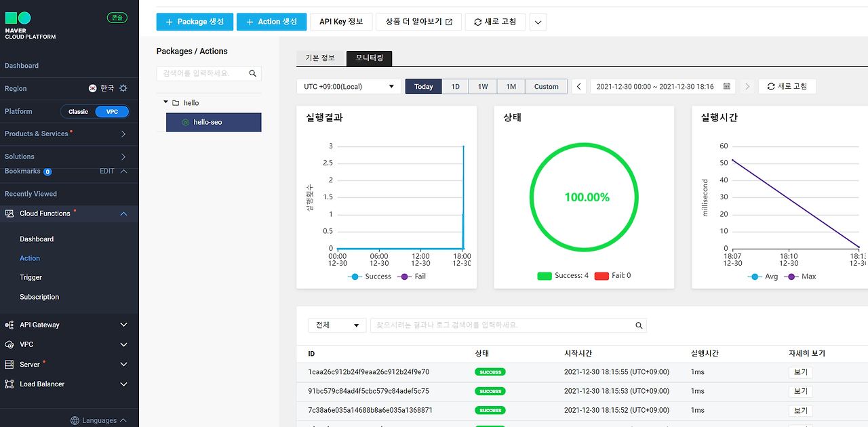Switch platform to VPC
The image size is (868, 427).
pos(112,111)
